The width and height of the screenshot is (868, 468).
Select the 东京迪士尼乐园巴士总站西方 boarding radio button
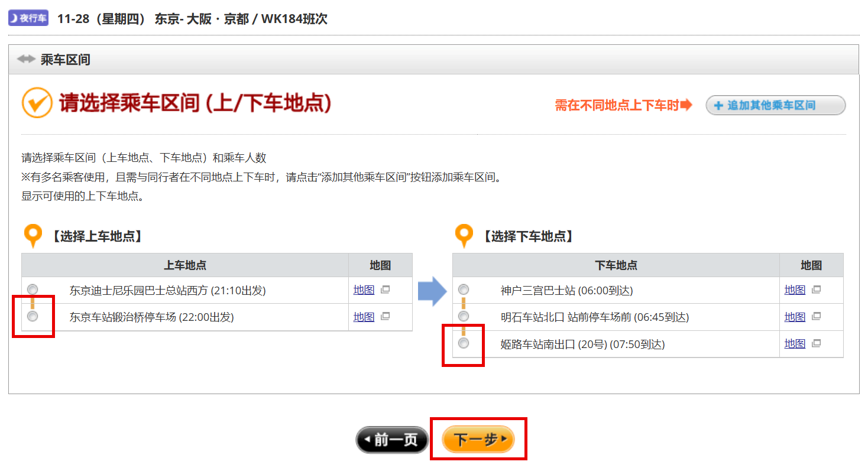33,290
